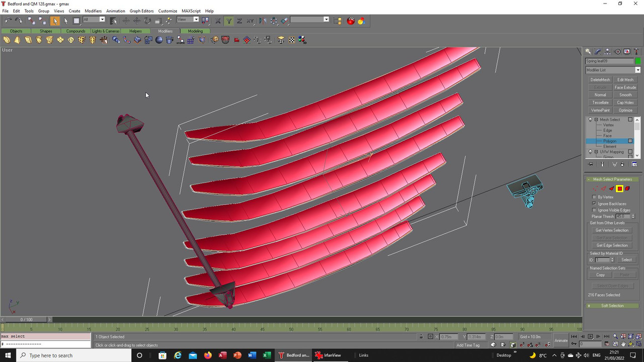Toggle the By Vertex checkbox
The width and height of the screenshot is (644, 362).
pyautogui.click(x=594, y=197)
